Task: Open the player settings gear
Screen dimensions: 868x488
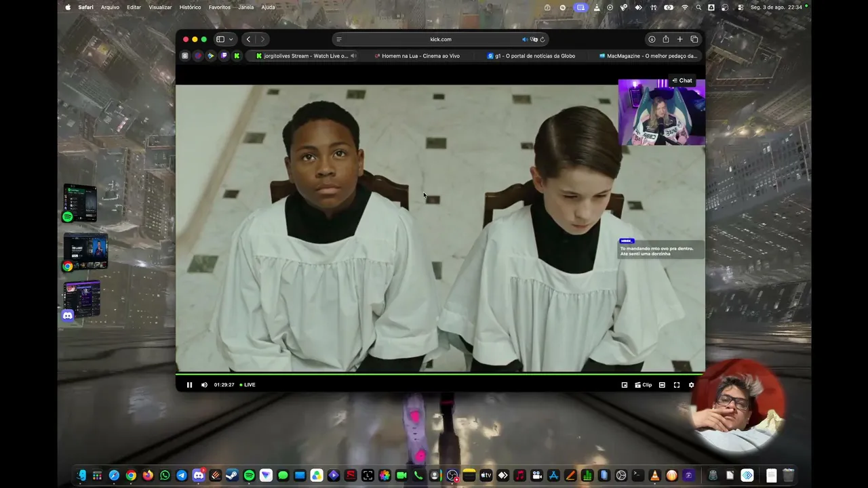Action: (x=691, y=385)
